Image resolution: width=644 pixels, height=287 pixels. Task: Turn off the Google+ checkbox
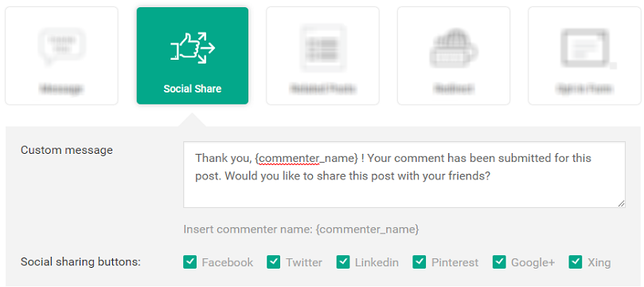tap(499, 261)
